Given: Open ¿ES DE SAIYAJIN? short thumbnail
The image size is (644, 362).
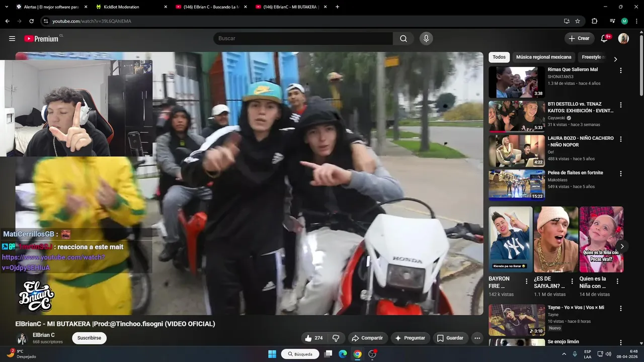Looking at the screenshot, I should click(556, 239).
